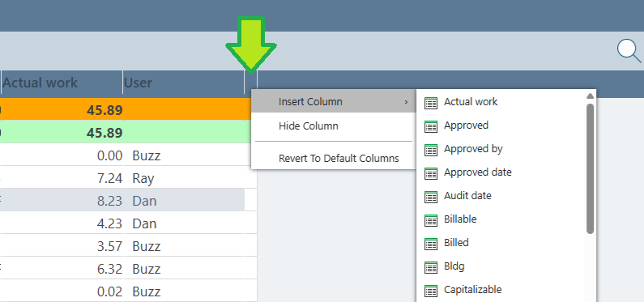Insert the Billable column
This screenshot has width=644, height=302.
pyautogui.click(x=460, y=219)
